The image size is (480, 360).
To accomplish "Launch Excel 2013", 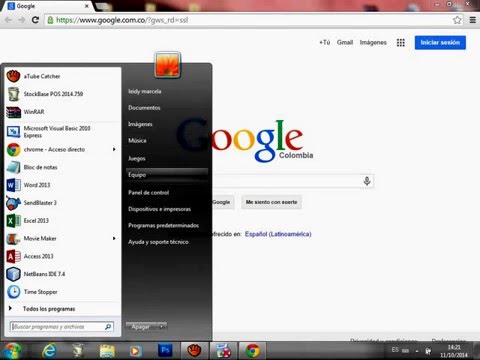I will [62, 221].
